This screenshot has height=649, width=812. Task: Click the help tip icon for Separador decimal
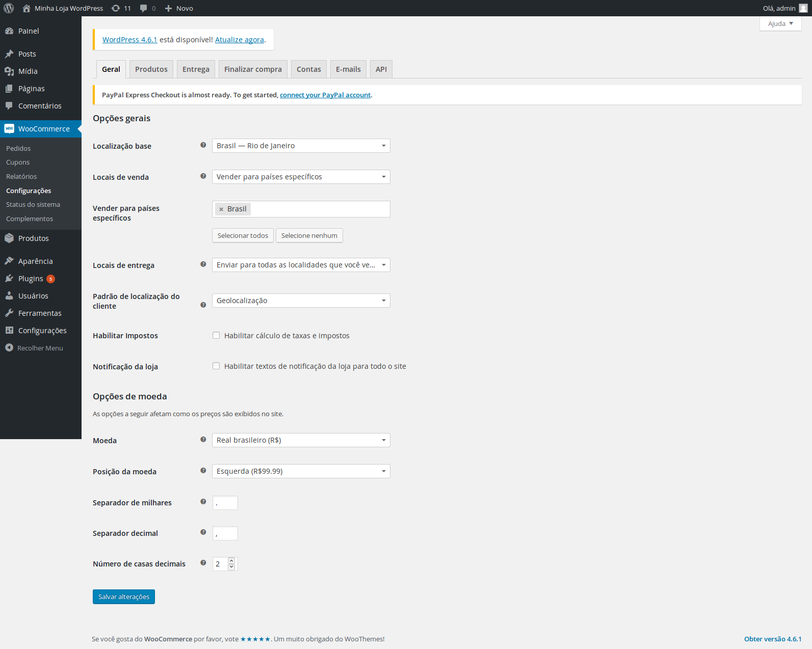pos(203,532)
